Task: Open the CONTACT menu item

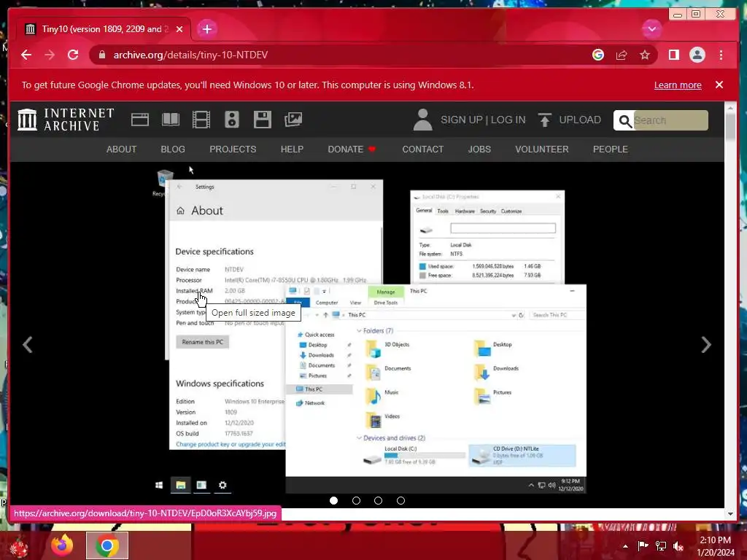Action: coord(422,149)
